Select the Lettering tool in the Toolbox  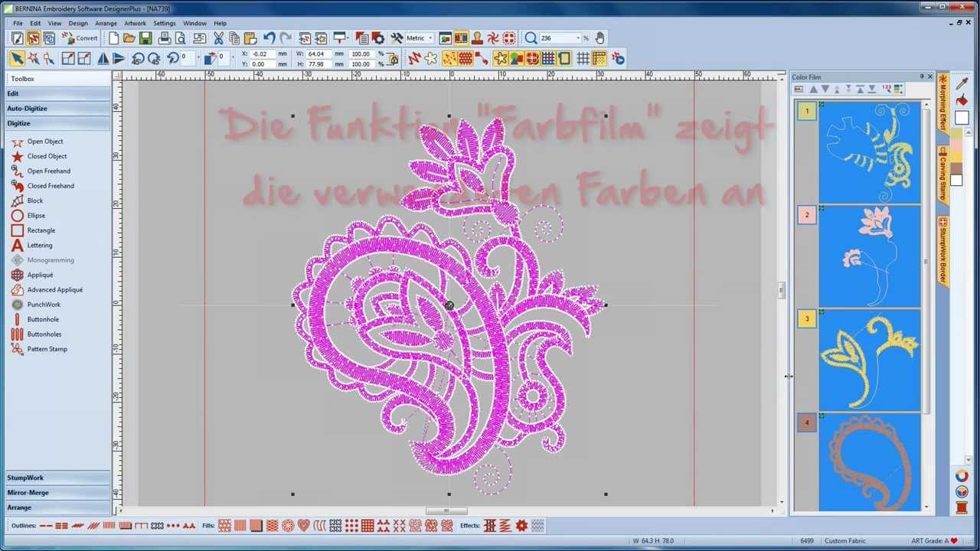(40, 245)
